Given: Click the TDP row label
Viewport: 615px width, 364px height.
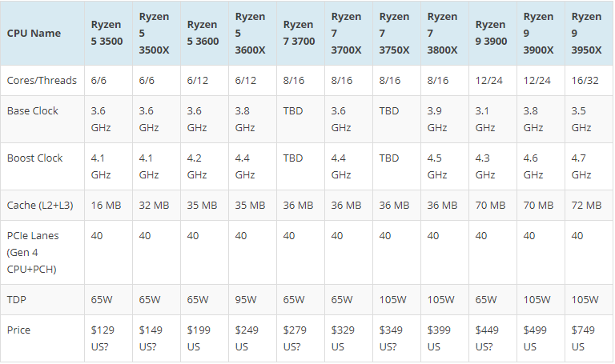Looking at the screenshot, I should coord(42,300).
